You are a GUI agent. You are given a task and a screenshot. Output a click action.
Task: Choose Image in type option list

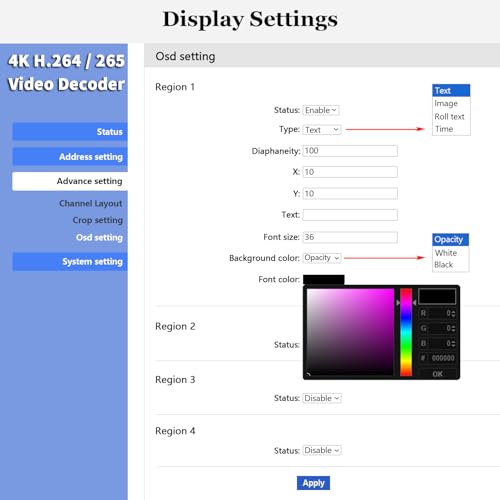point(451,104)
